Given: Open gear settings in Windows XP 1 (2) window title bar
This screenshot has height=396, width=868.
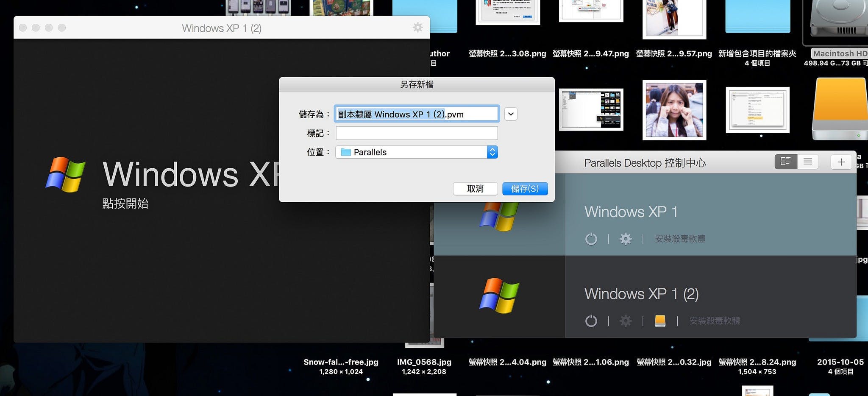Looking at the screenshot, I should click(x=417, y=28).
